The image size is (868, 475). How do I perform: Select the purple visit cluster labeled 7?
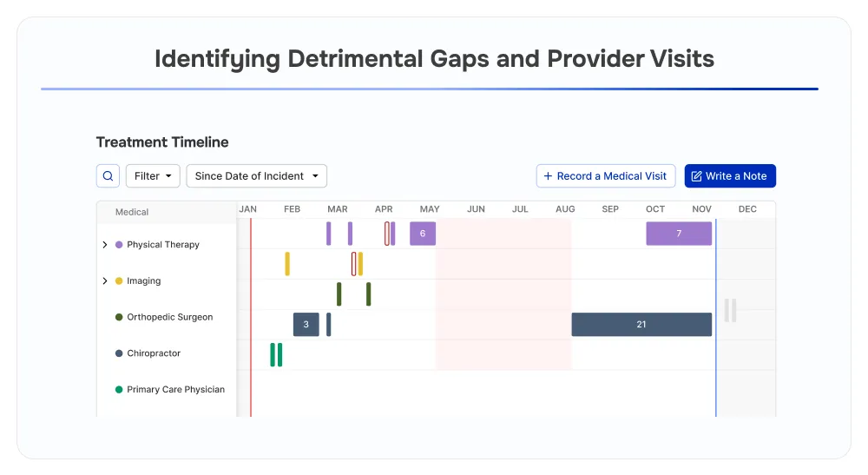coord(679,234)
